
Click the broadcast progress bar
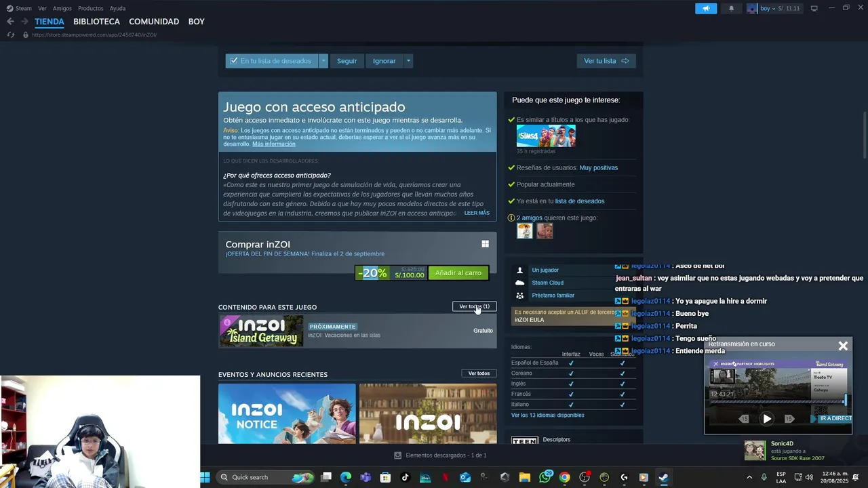(777, 402)
